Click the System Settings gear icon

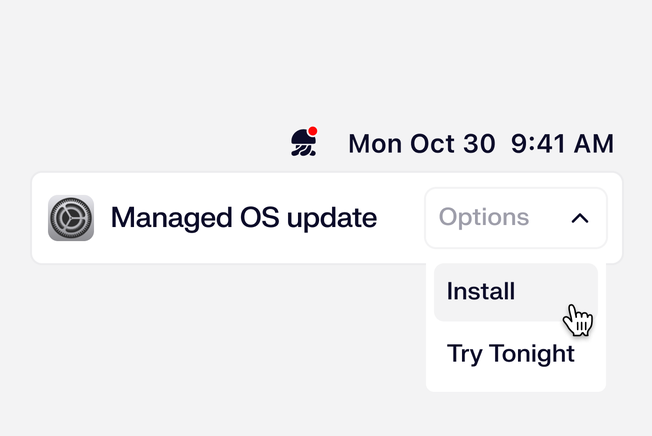(x=71, y=218)
